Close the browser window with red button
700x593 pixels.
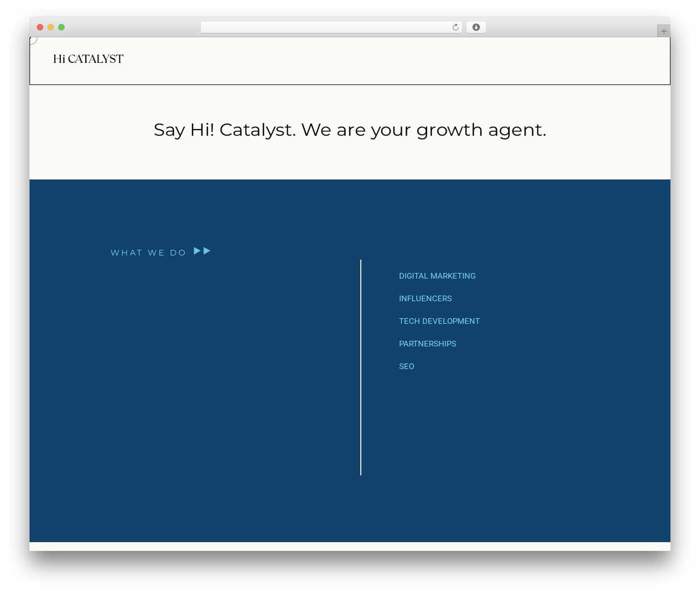pos(40,27)
